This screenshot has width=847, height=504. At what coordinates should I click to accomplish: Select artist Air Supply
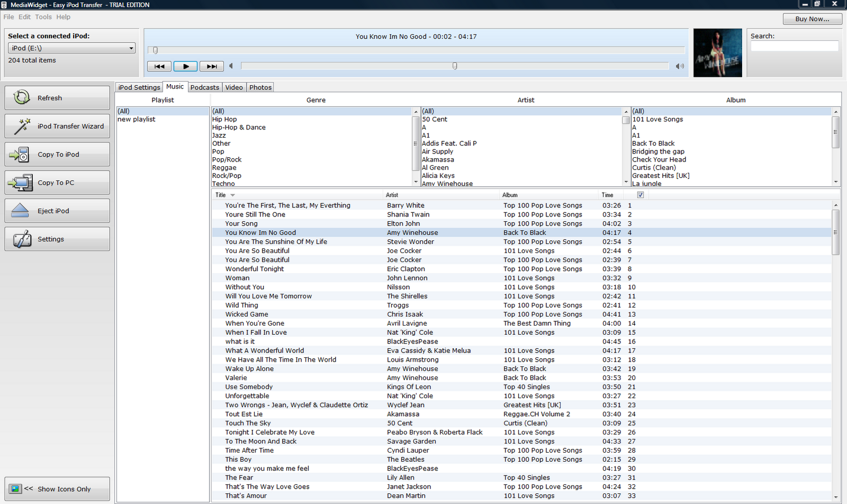coord(438,151)
